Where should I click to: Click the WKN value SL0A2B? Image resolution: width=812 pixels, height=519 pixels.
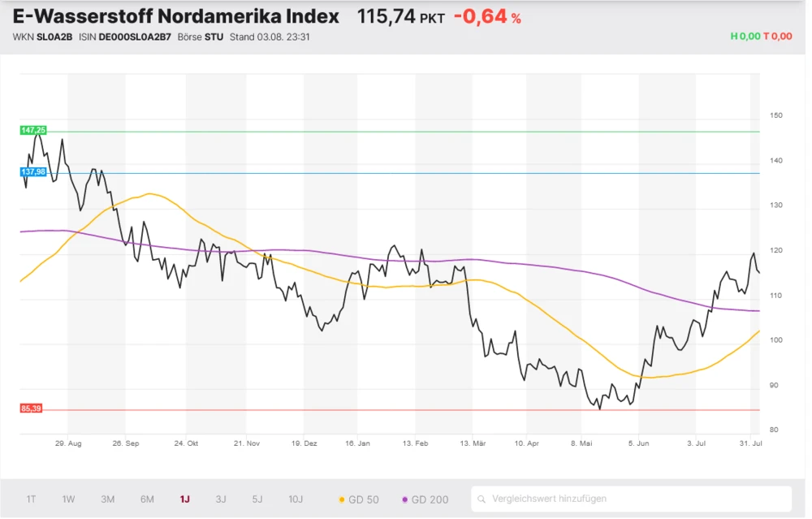coord(54,37)
